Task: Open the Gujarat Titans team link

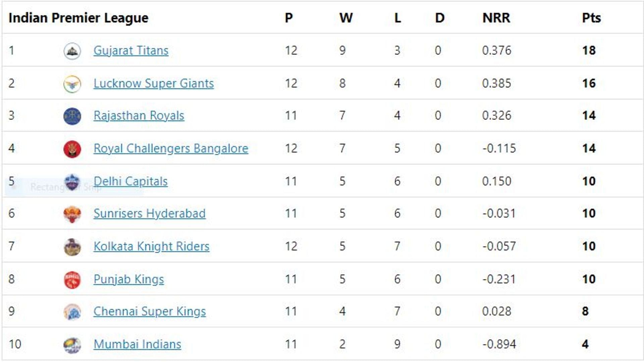Action: [x=131, y=51]
